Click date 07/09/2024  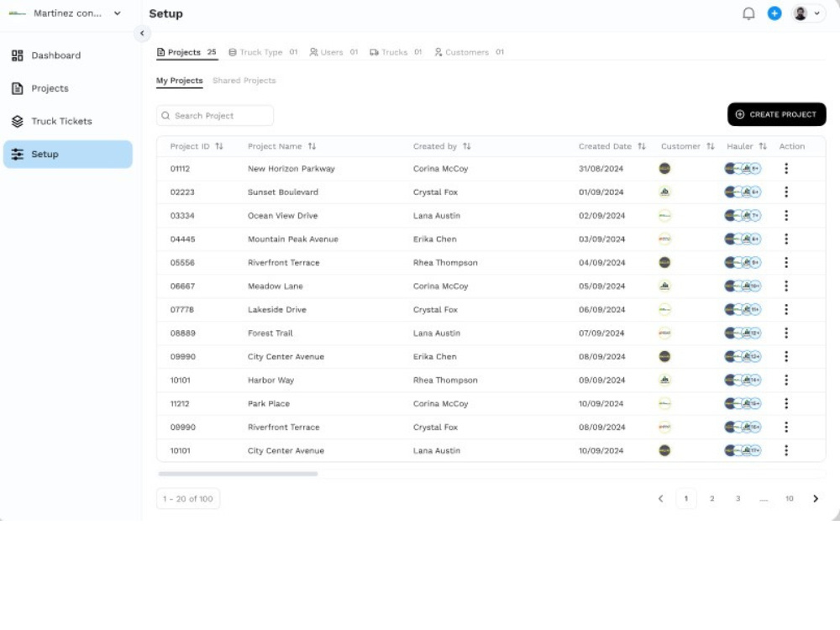click(x=601, y=333)
